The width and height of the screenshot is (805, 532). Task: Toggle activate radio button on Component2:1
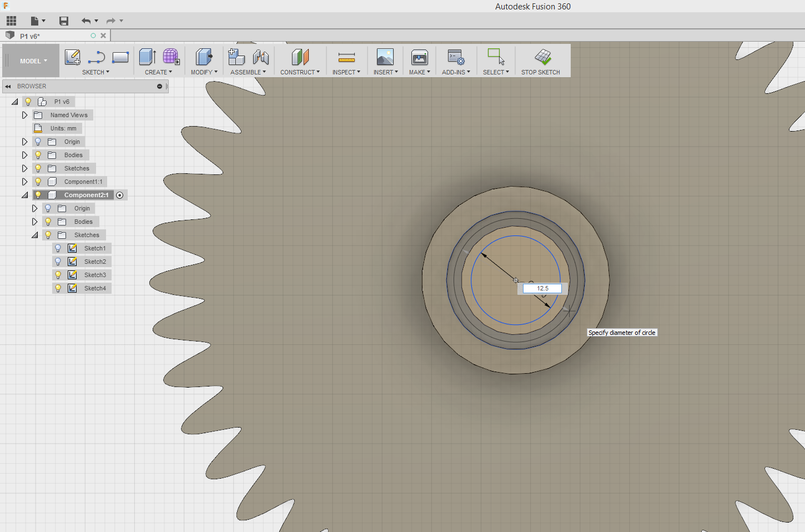pos(120,195)
